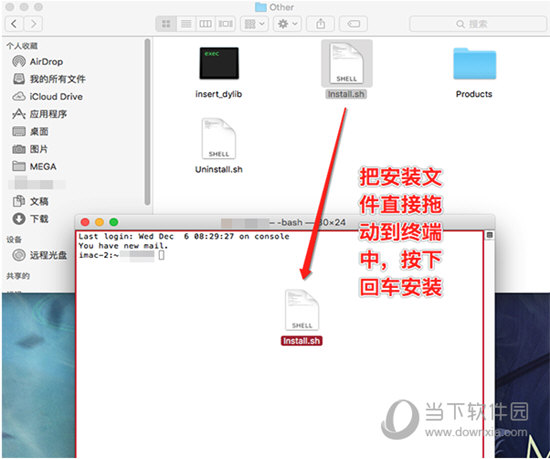This screenshot has width=550, height=459.
Task: Click the terminal split pane button
Action: 489,235
